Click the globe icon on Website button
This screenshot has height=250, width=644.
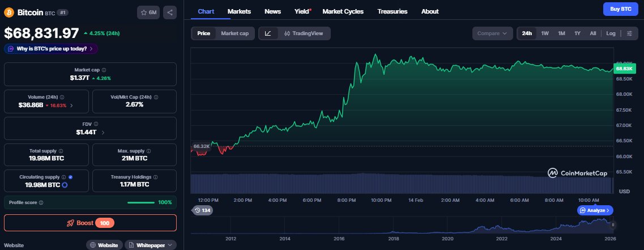tap(93, 245)
